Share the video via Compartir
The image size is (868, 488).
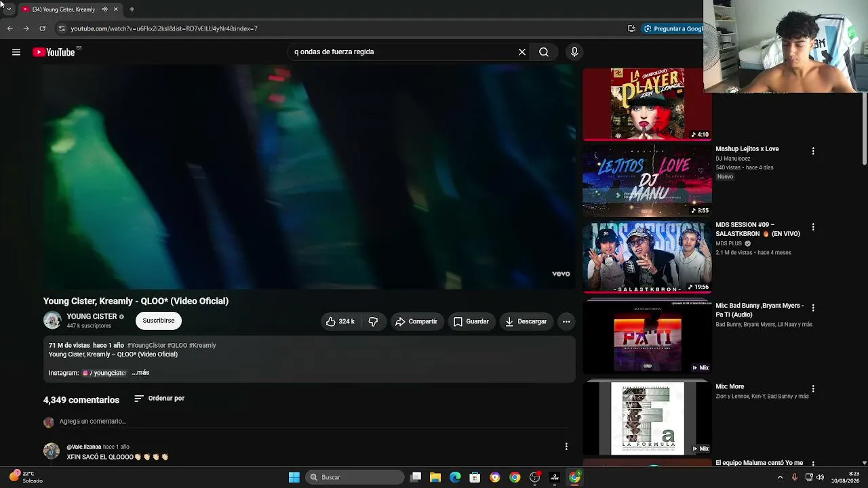[x=416, y=322]
